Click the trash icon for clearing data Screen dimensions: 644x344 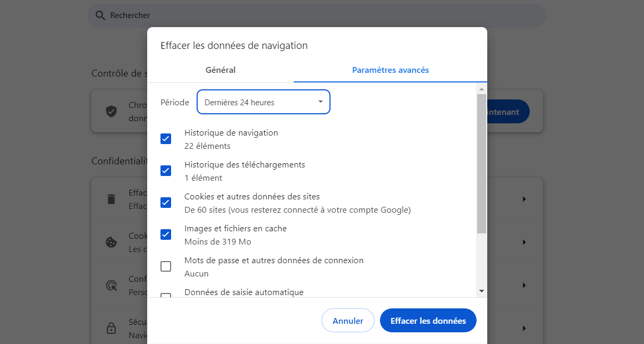[x=111, y=199]
